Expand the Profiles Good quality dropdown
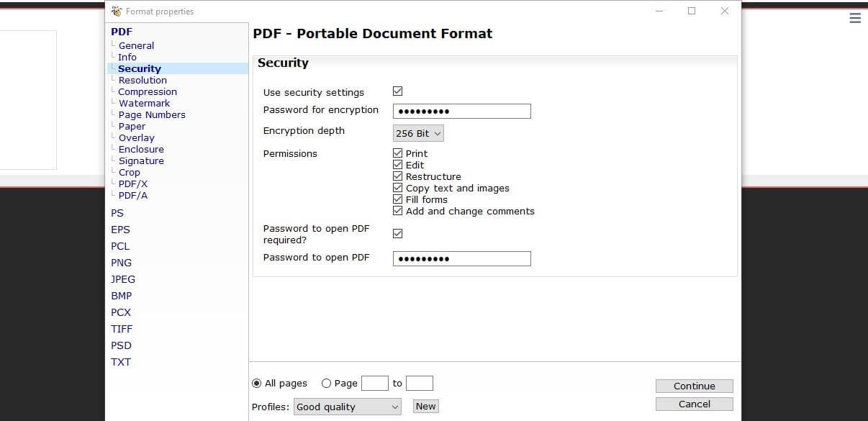 (x=348, y=407)
